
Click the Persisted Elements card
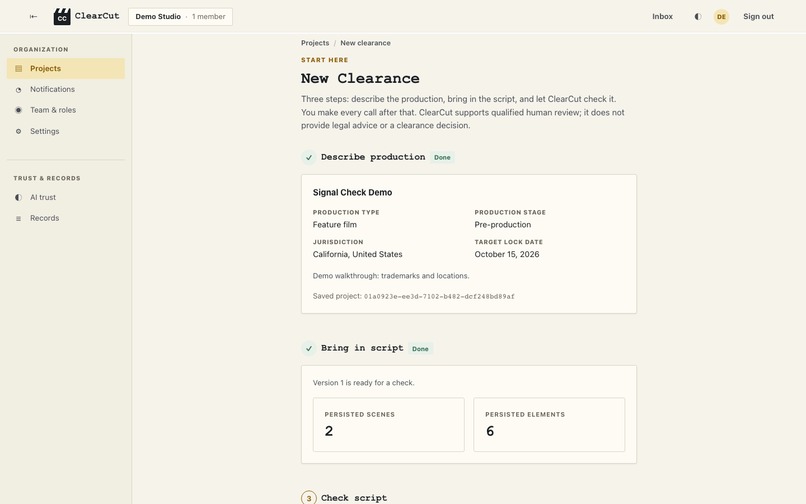click(x=549, y=424)
